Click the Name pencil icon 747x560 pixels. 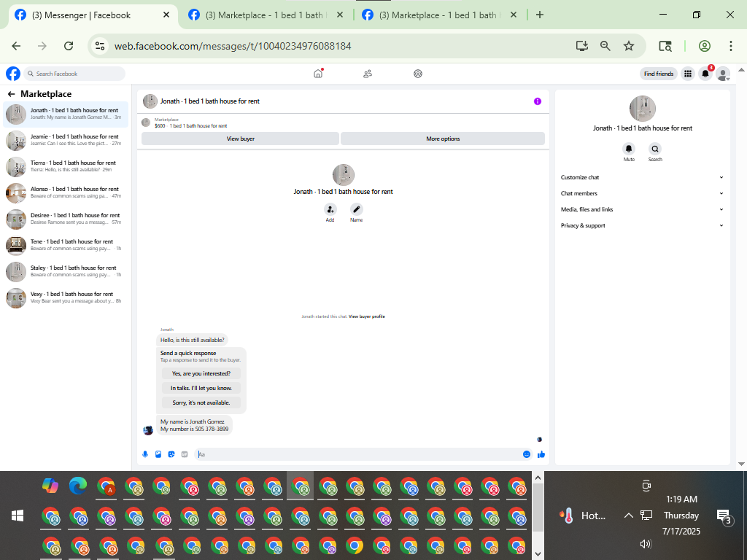tap(356, 209)
